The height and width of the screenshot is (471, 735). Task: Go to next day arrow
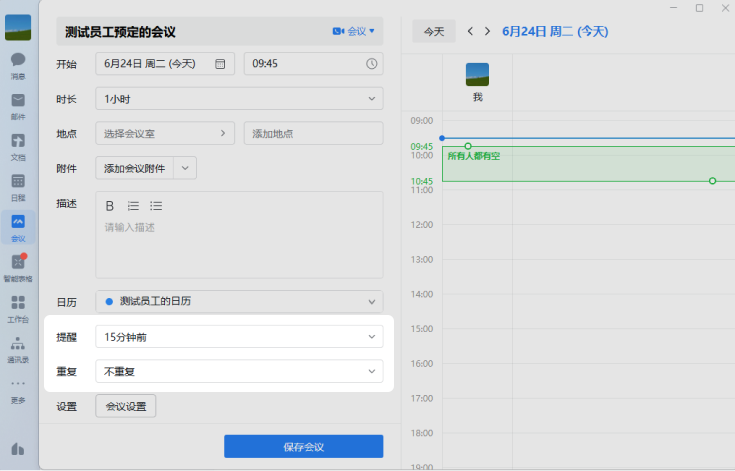tap(487, 31)
